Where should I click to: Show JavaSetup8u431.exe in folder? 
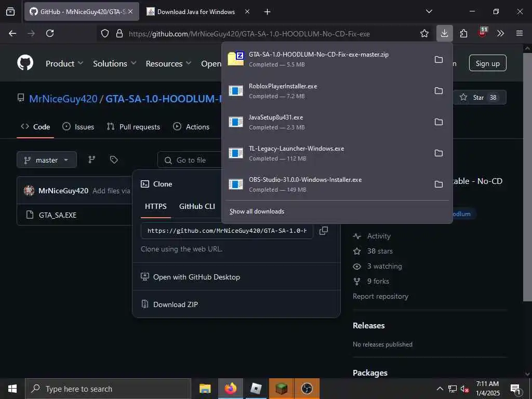click(438, 122)
